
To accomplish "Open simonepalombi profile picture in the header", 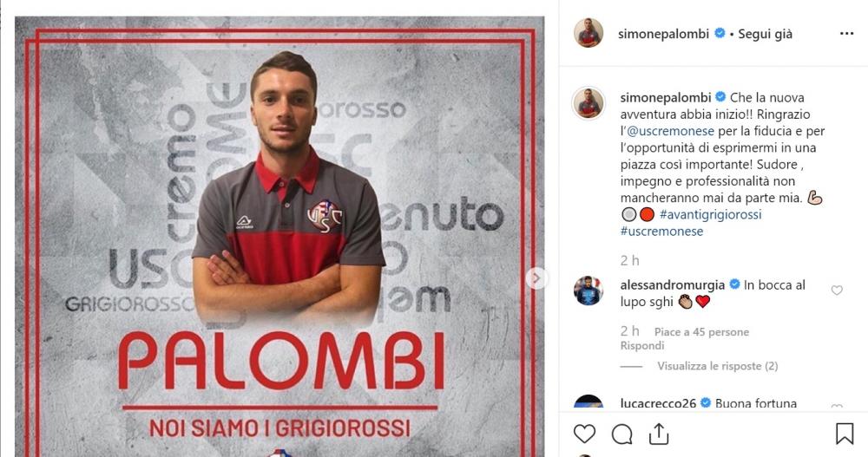I will point(588,33).
